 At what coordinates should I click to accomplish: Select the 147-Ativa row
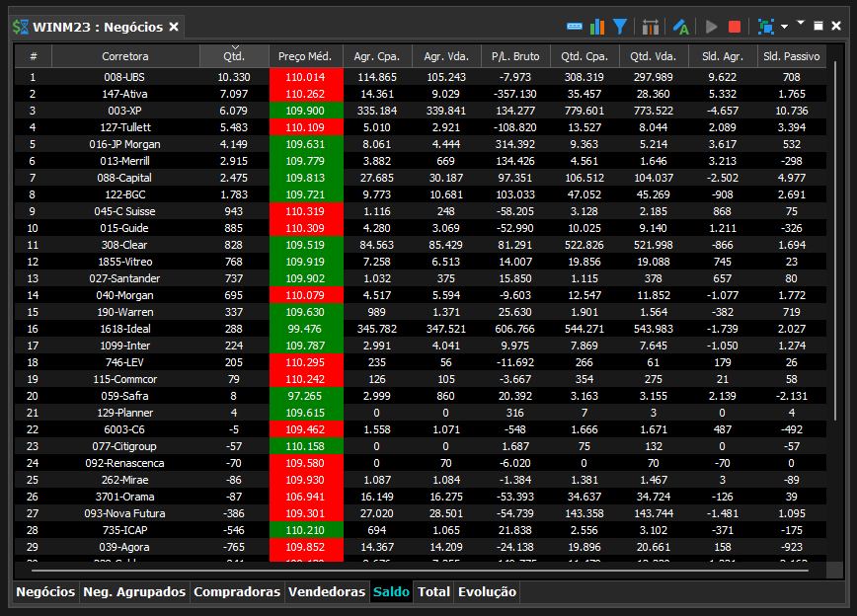pyautogui.click(x=421, y=94)
